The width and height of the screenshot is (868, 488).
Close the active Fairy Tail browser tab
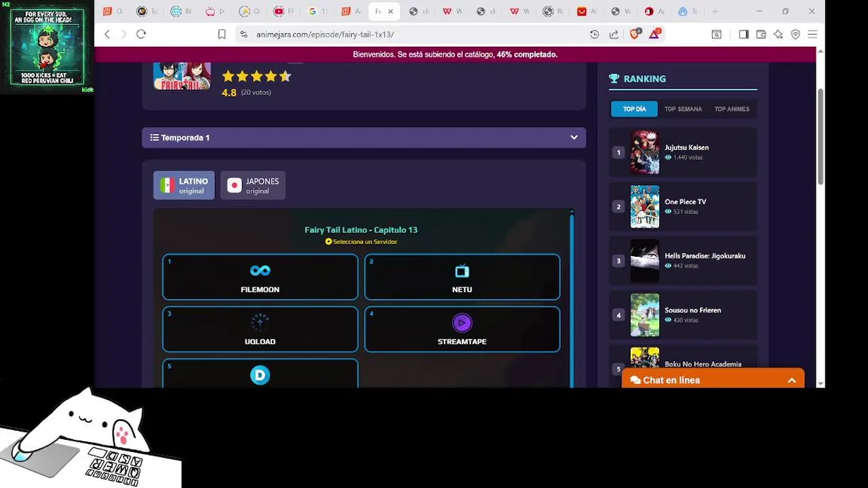click(391, 12)
